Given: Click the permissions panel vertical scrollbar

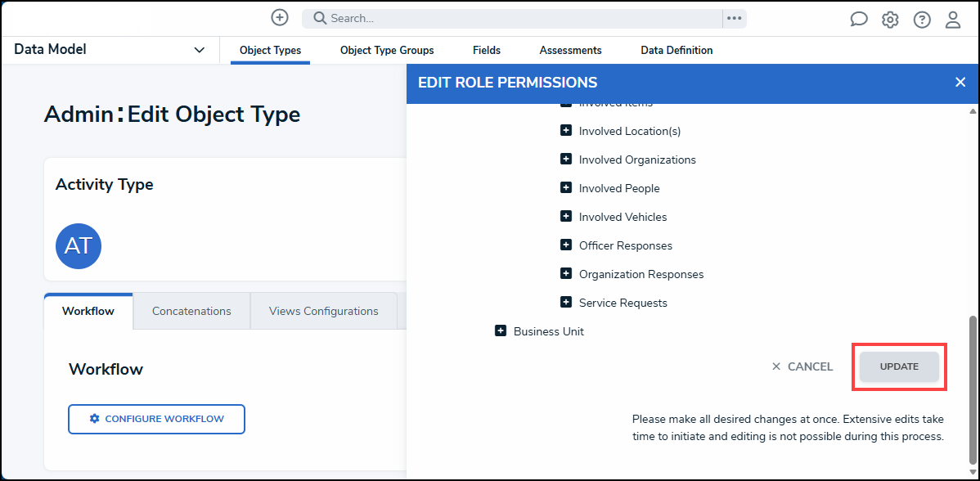Looking at the screenshot, I should tap(973, 384).
